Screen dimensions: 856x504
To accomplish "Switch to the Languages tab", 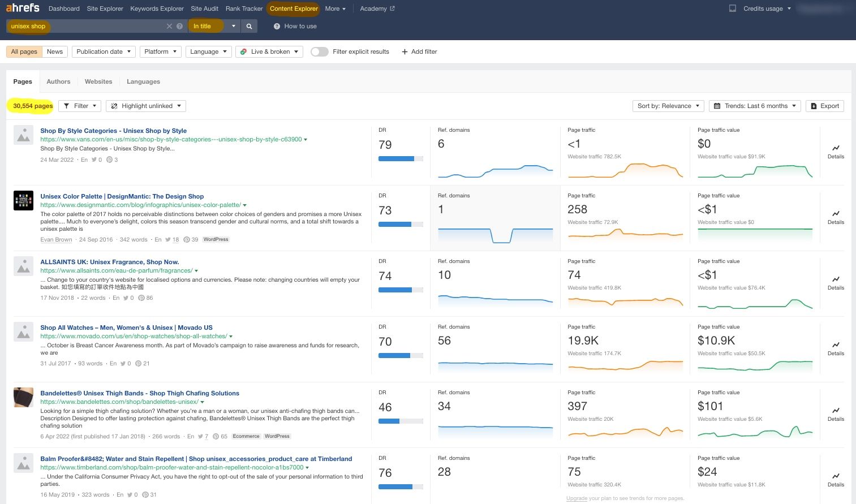I will pyautogui.click(x=143, y=81).
